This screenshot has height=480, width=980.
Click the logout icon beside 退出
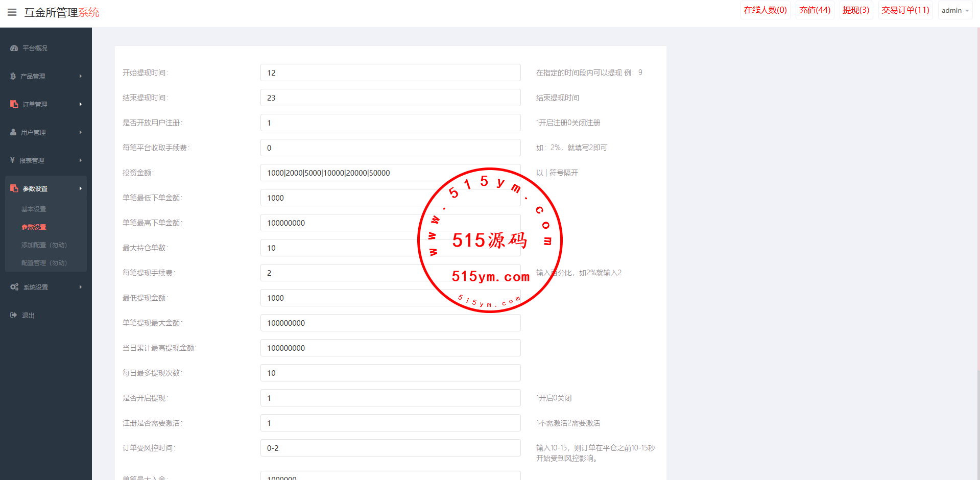pyautogui.click(x=14, y=315)
